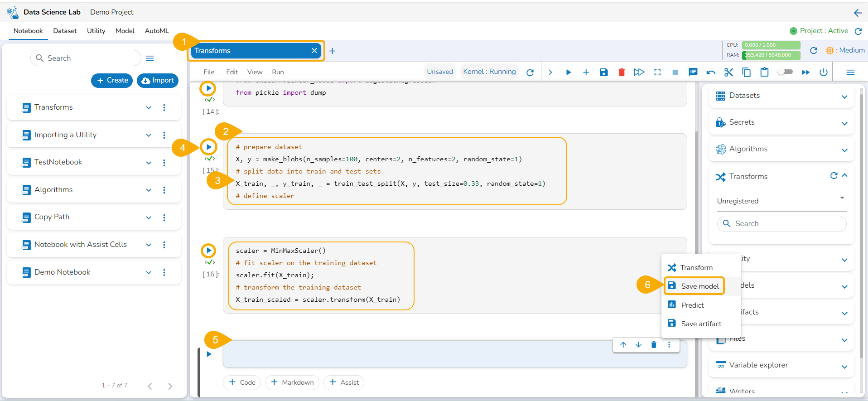The width and height of the screenshot is (868, 401).
Task: Add a new Markdown cell
Action: (292, 382)
